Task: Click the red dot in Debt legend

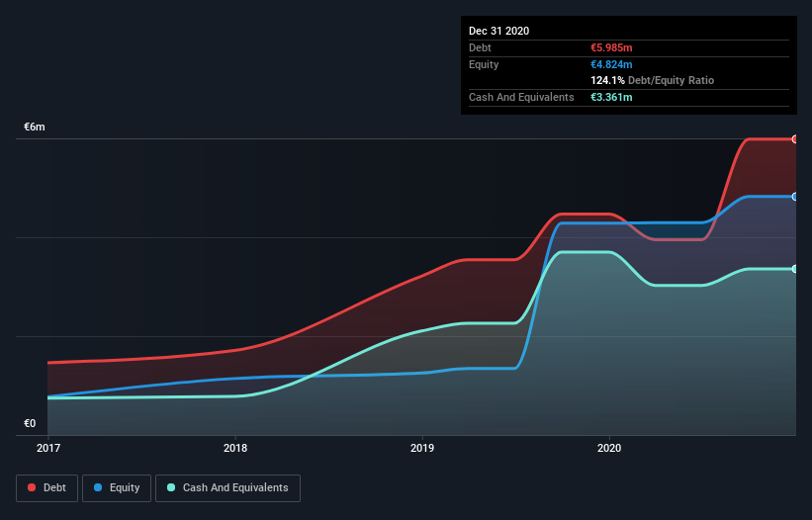Action: coord(32,487)
